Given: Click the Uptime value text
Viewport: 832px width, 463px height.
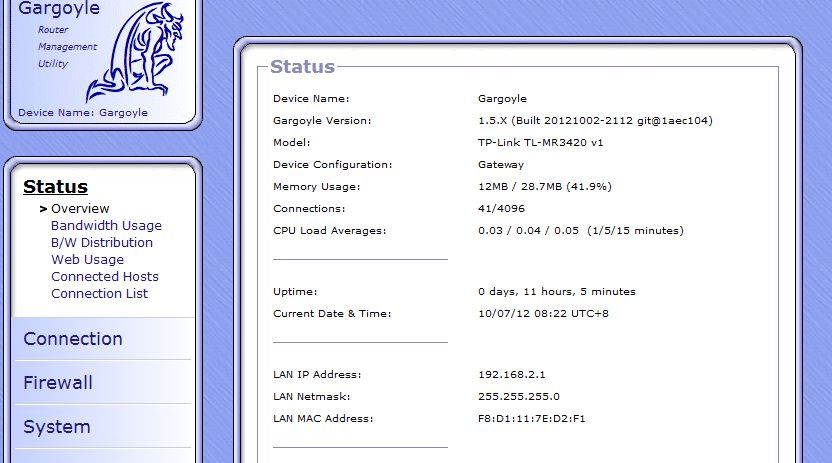Looking at the screenshot, I should pos(556,292).
